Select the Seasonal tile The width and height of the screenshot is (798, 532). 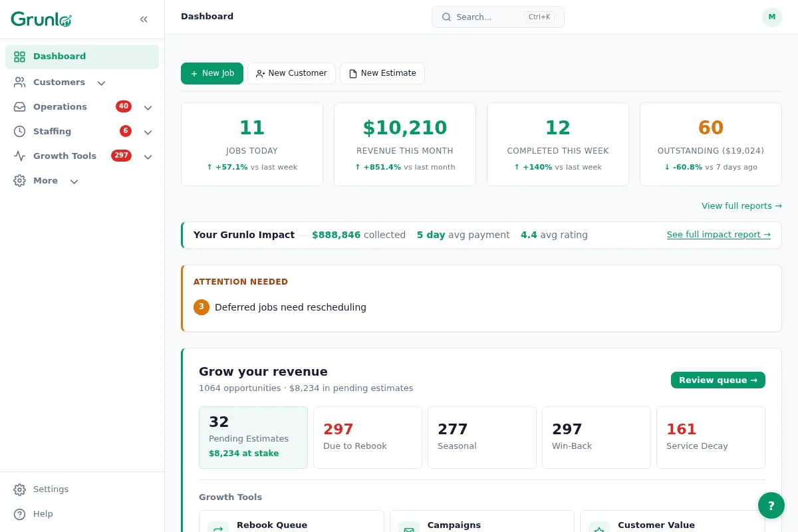click(x=482, y=438)
